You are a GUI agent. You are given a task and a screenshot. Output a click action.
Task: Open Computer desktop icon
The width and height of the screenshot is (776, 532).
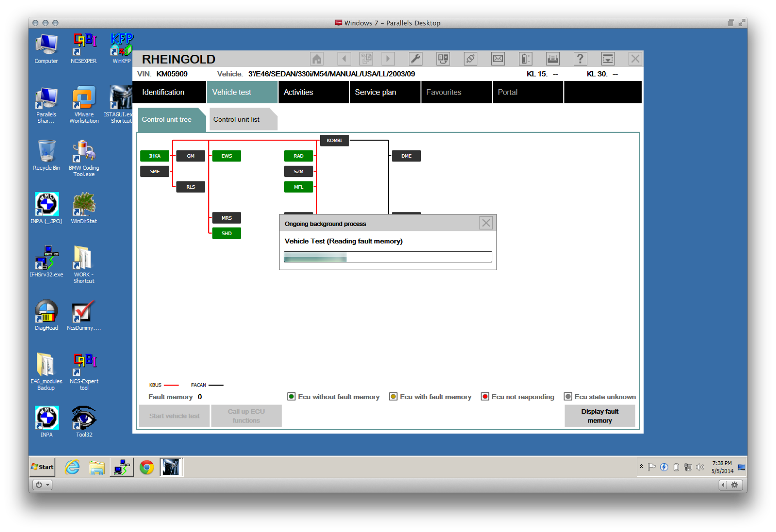[x=46, y=49]
